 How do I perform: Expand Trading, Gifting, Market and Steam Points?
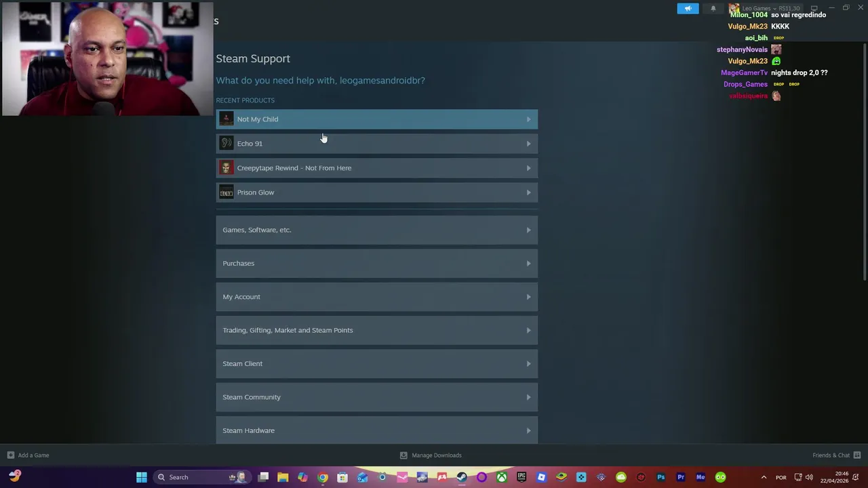376,330
